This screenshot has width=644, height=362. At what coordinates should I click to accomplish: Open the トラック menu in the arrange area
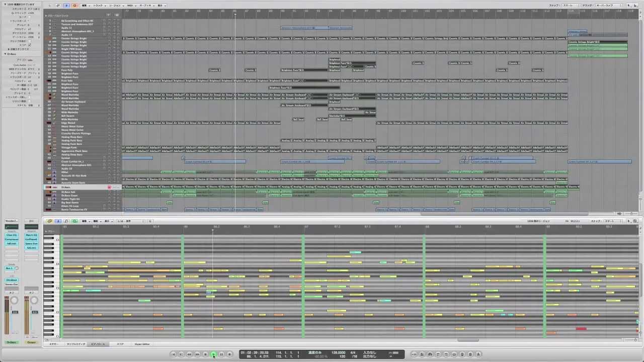(x=99, y=6)
